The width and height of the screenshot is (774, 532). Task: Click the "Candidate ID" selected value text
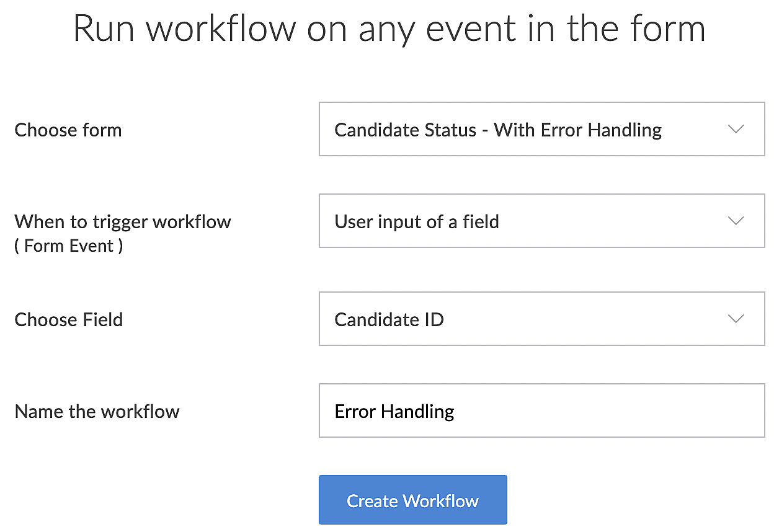point(389,320)
